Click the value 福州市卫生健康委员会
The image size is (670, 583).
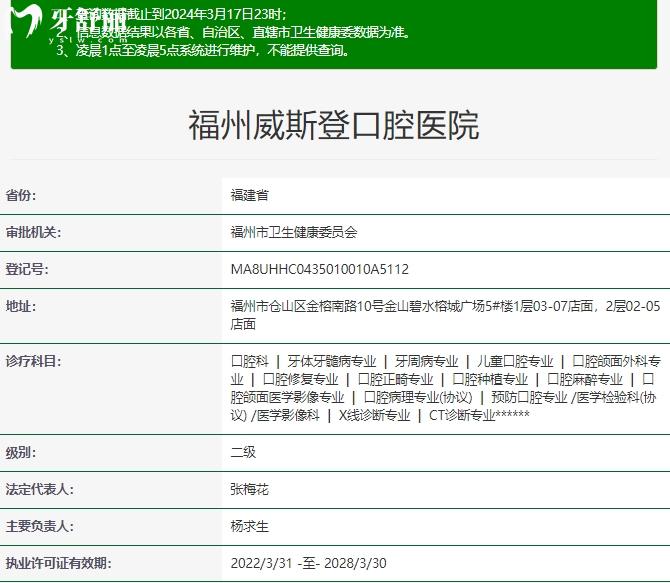click(x=294, y=233)
